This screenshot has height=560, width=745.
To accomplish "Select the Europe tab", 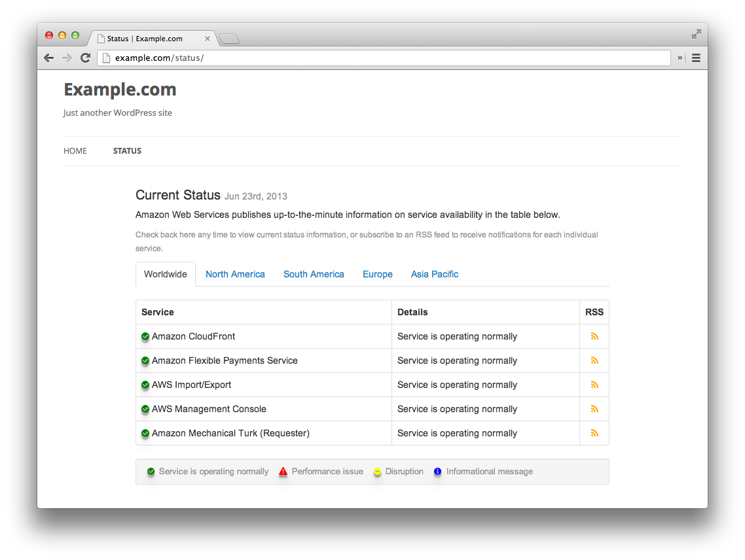I will pos(378,274).
